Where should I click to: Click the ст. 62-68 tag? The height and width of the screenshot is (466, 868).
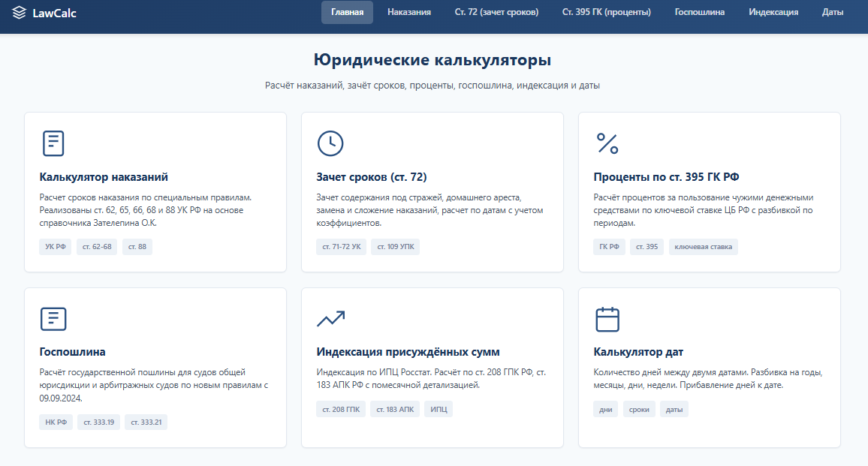[x=97, y=247]
